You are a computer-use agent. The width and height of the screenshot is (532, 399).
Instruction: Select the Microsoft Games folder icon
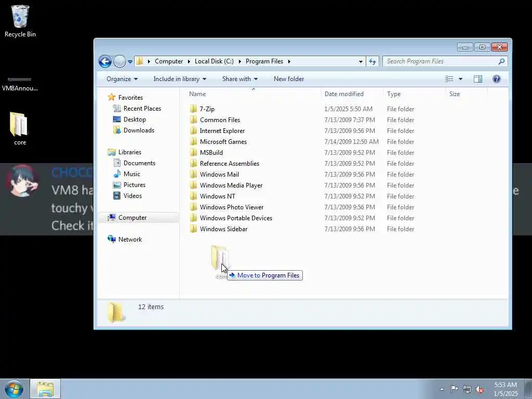pyautogui.click(x=193, y=141)
